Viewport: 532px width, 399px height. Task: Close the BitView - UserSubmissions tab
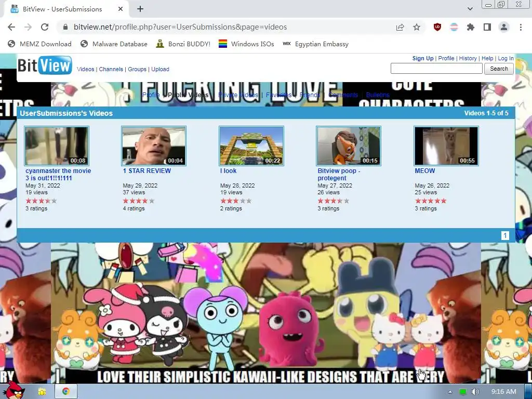(121, 9)
